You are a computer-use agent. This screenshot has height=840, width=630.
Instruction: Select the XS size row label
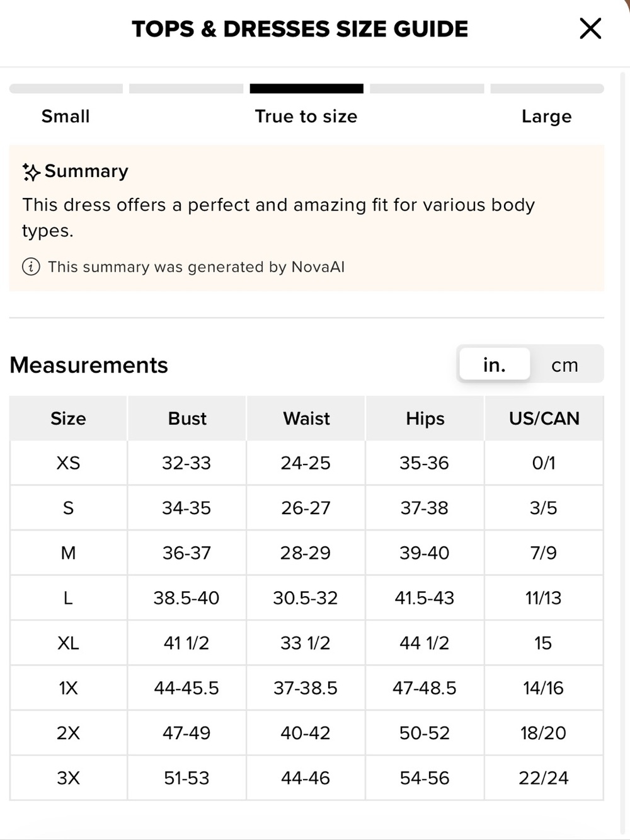coord(68,463)
